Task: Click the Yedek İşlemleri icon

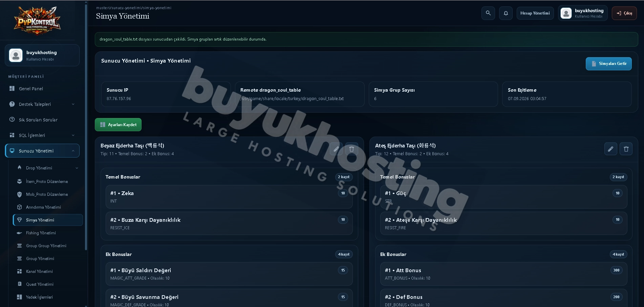Action: coord(20,297)
